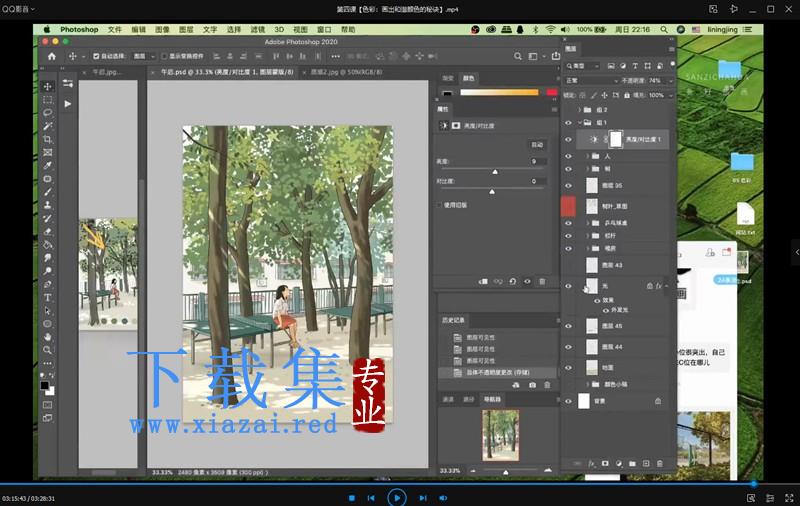Click the contrast slider handle
This screenshot has width=800, height=506.
[492, 192]
